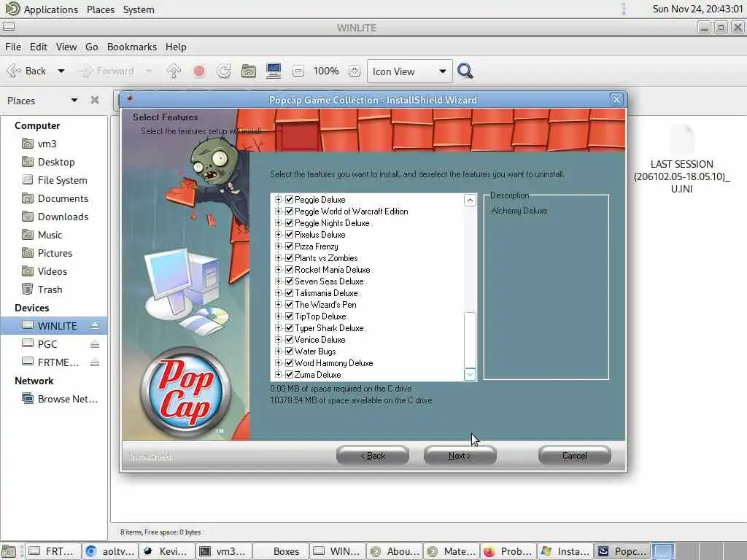Image resolution: width=747 pixels, height=560 pixels.
Task: Switch to Insta... taskbar window
Action: (x=565, y=551)
